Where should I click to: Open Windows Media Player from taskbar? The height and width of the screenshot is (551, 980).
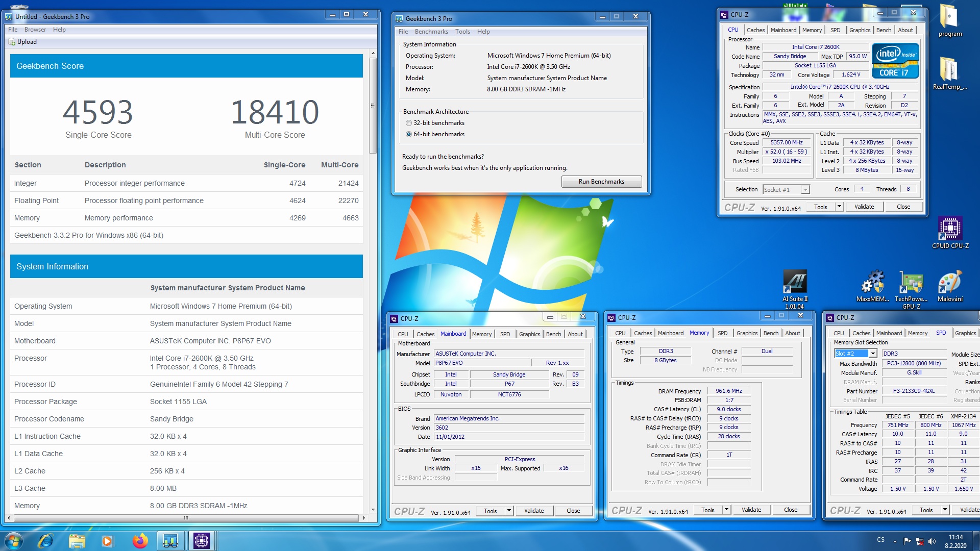(107, 541)
